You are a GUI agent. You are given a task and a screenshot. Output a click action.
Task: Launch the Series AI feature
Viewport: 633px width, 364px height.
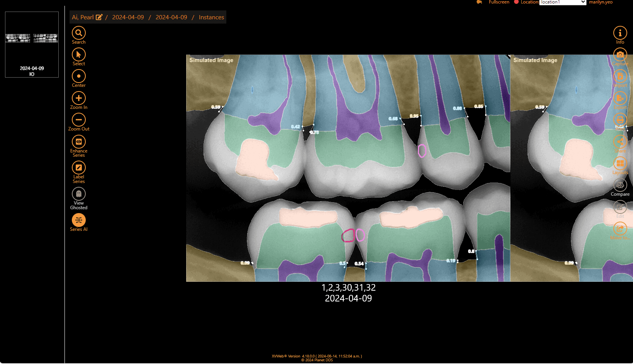click(x=78, y=219)
